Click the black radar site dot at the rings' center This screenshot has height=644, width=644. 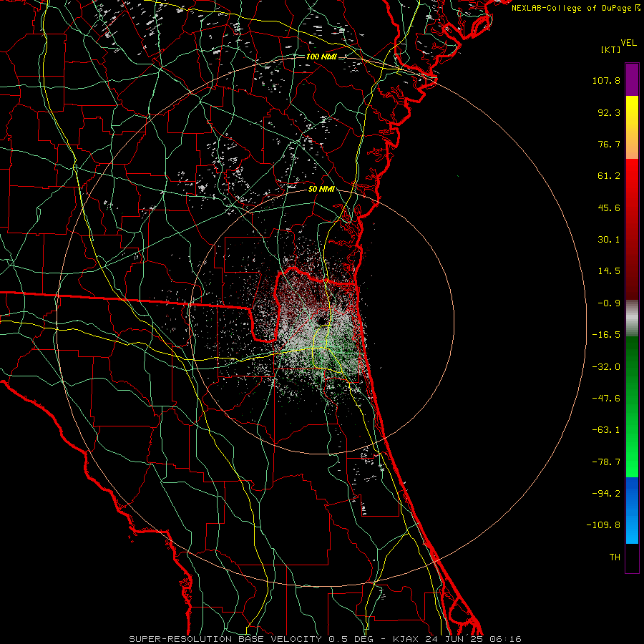322,321
